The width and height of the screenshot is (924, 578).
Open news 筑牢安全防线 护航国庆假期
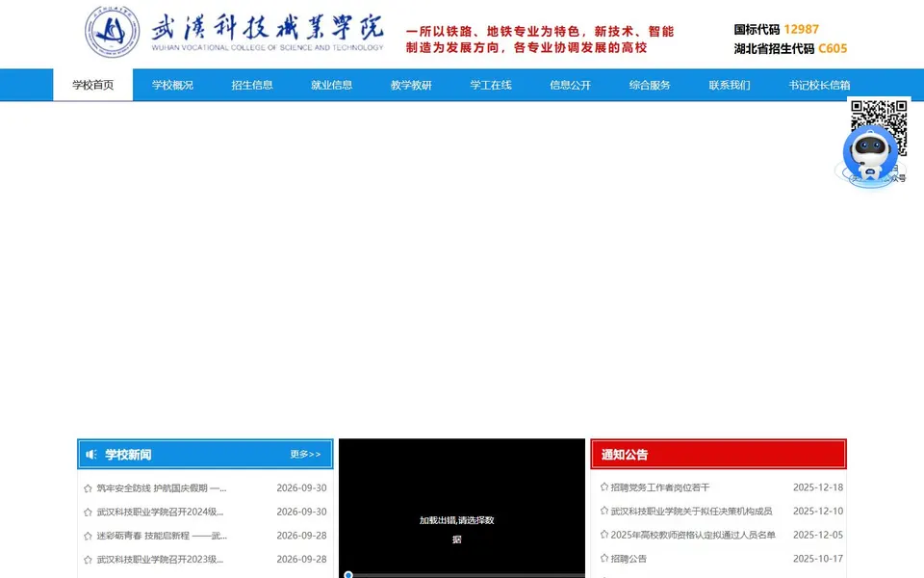pos(162,488)
